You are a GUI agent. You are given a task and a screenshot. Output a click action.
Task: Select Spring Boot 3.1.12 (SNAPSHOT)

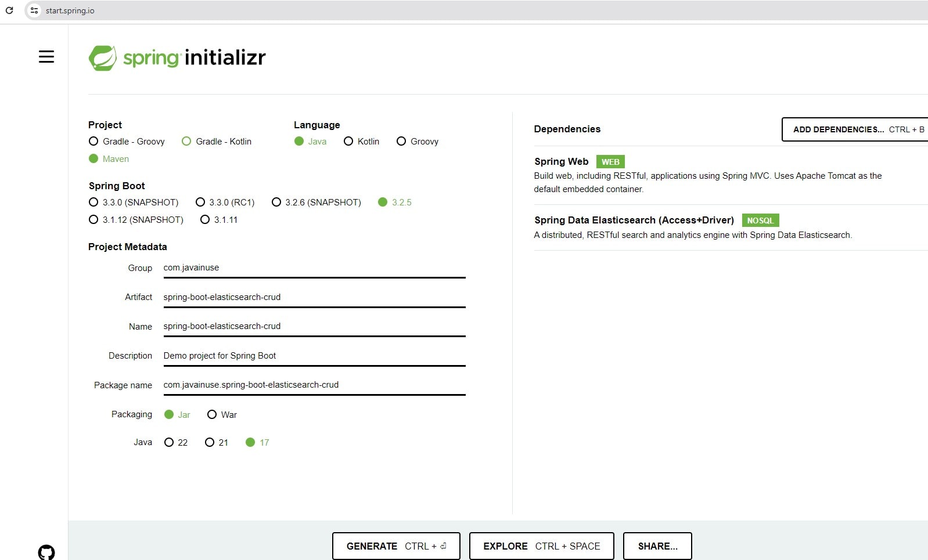pyautogui.click(x=136, y=220)
